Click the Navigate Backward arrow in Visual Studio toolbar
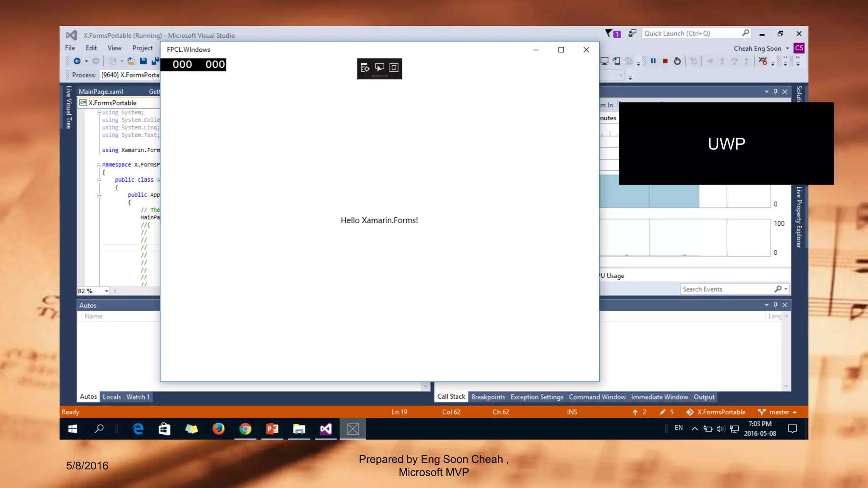 [77, 61]
